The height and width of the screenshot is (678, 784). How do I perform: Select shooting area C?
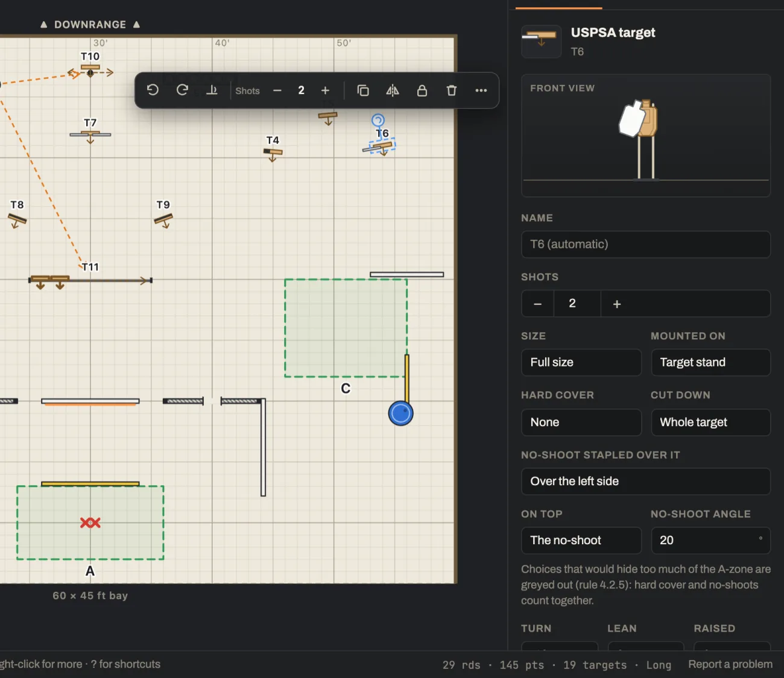(x=346, y=328)
